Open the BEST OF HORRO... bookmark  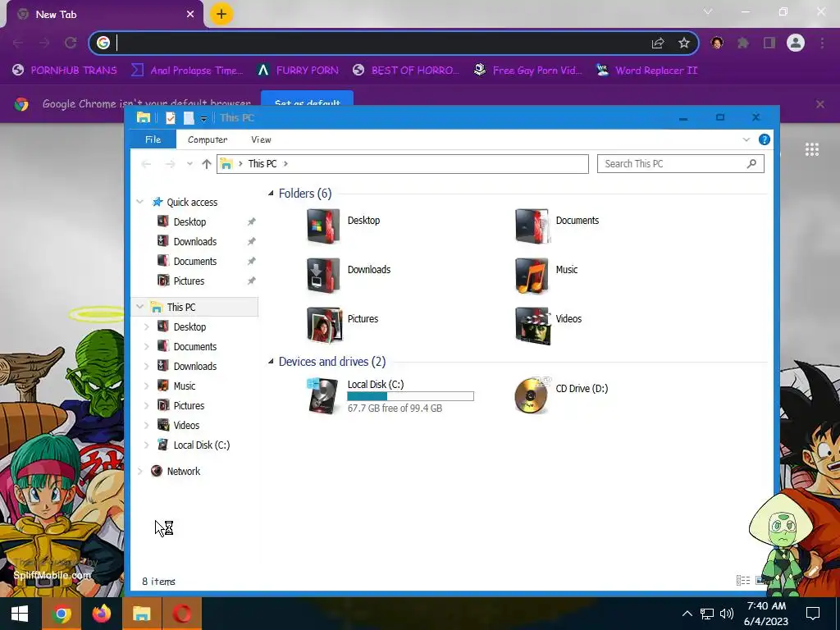(x=406, y=71)
